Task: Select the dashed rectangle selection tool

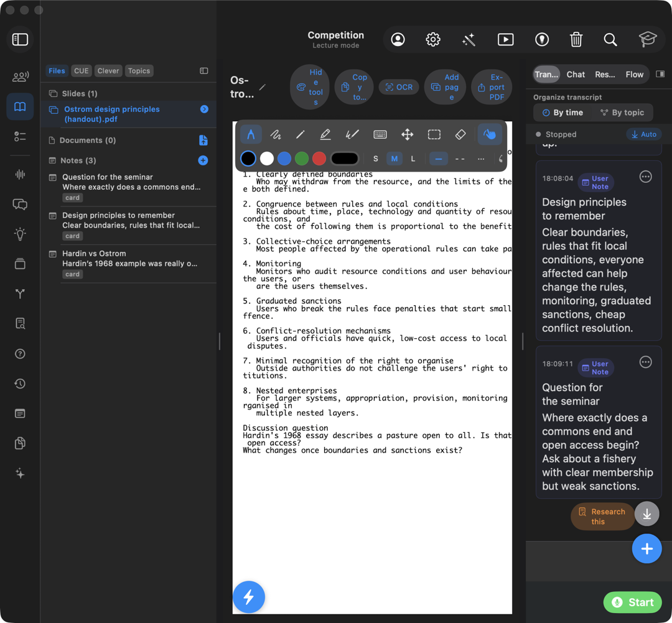Action: point(434,134)
